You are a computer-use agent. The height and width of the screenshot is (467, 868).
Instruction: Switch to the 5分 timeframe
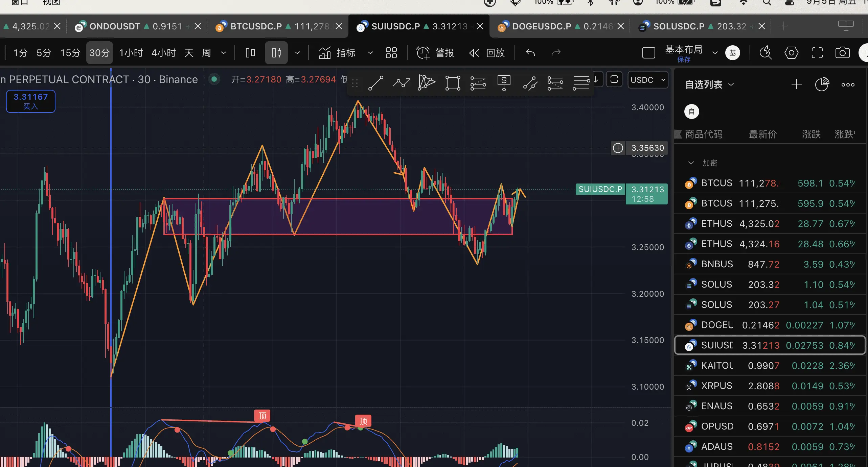click(44, 53)
